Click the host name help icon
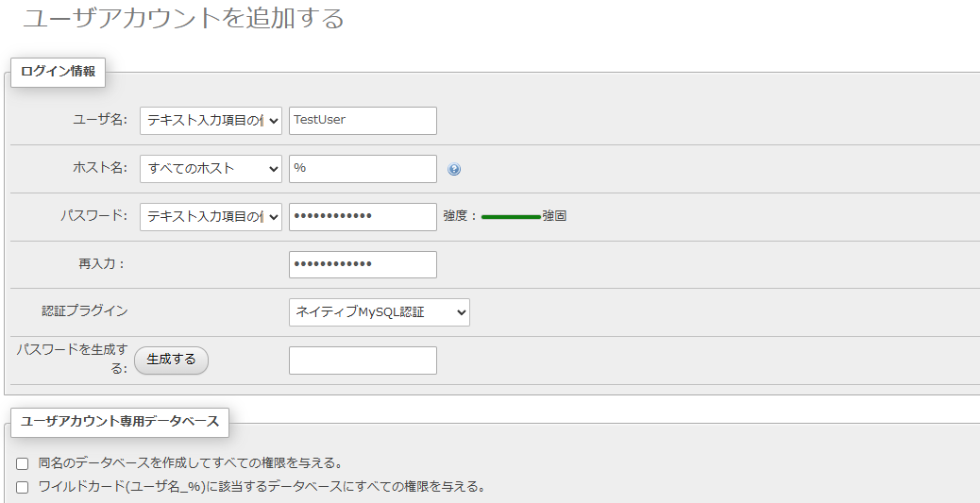This screenshot has width=980, height=503. click(x=454, y=169)
